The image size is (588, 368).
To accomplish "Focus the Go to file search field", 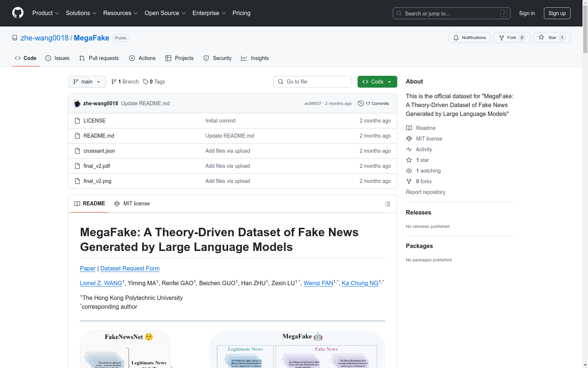I will (x=312, y=82).
